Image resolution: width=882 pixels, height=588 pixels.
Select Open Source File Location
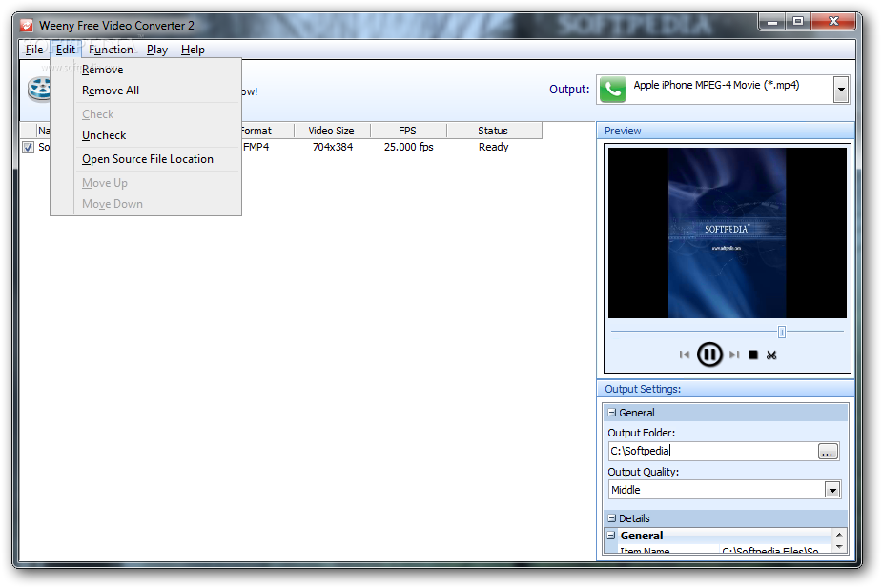click(148, 159)
